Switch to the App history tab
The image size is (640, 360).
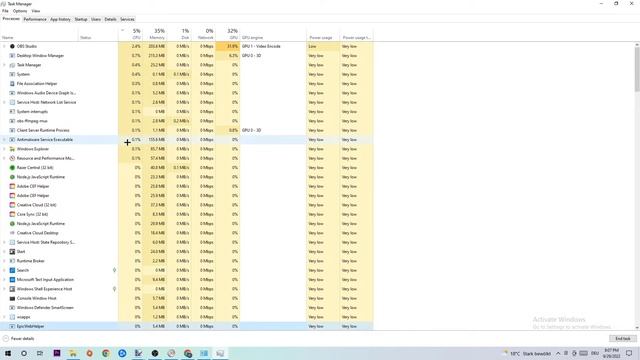coord(60,19)
